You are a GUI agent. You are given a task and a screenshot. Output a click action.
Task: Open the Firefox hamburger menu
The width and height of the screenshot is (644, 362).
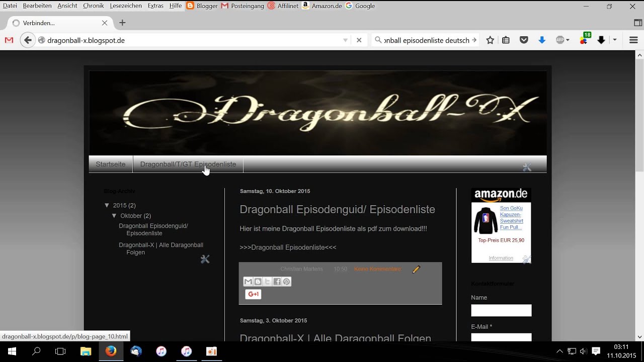click(x=633, y=40)
